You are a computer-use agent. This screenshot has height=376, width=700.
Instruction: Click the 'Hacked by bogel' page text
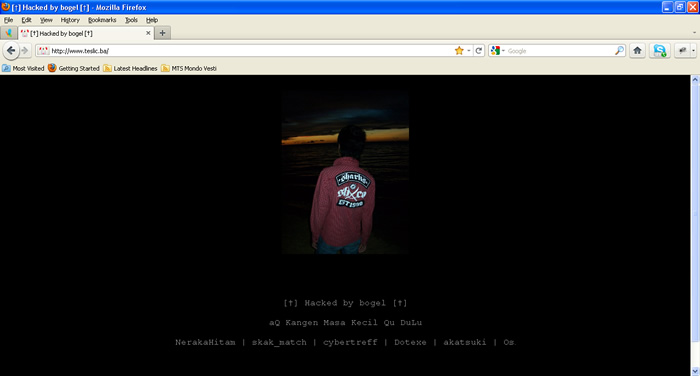tap(345, 303)
